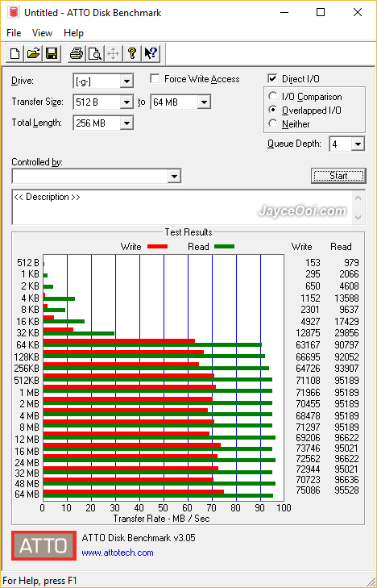Click the read value 96636
This screenshot has width=377, height=588.
click(346, 480)
